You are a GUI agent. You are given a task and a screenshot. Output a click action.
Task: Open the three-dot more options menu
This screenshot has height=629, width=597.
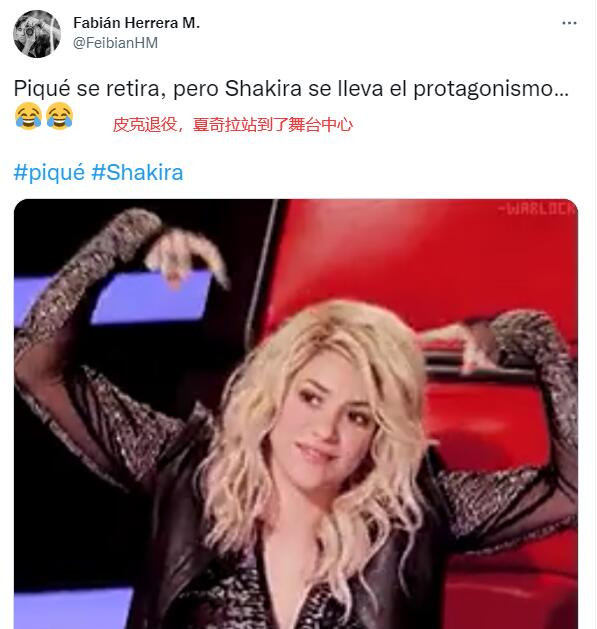[569, 23]
